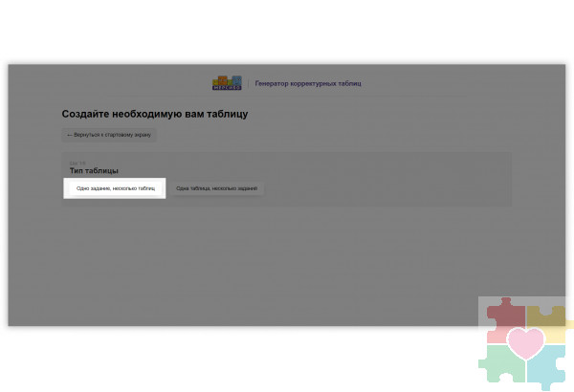
Task: Open the 'Генератор корректурных таблиц' title link
Action: click(x=308, y=83)
